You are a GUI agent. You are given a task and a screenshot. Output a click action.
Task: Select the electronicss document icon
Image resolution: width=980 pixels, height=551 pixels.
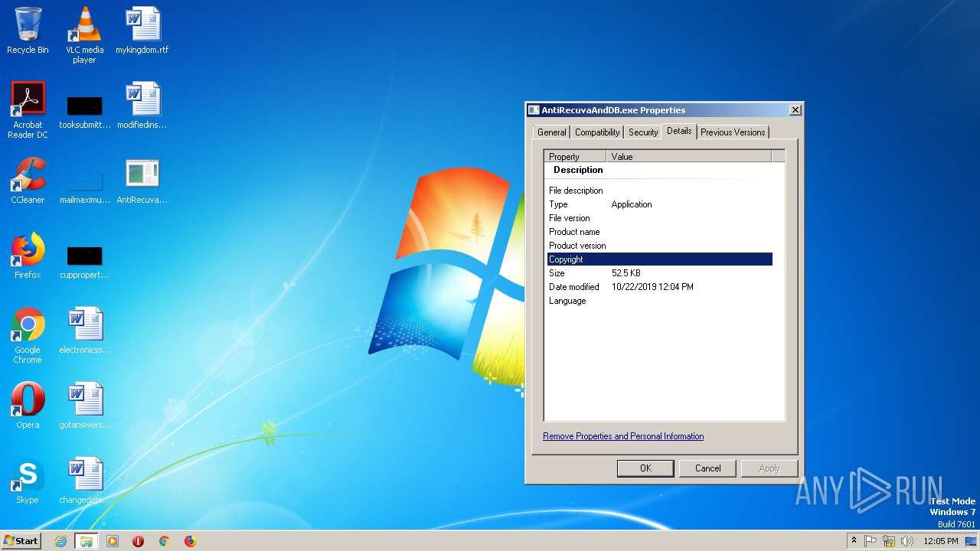point(84,331)
